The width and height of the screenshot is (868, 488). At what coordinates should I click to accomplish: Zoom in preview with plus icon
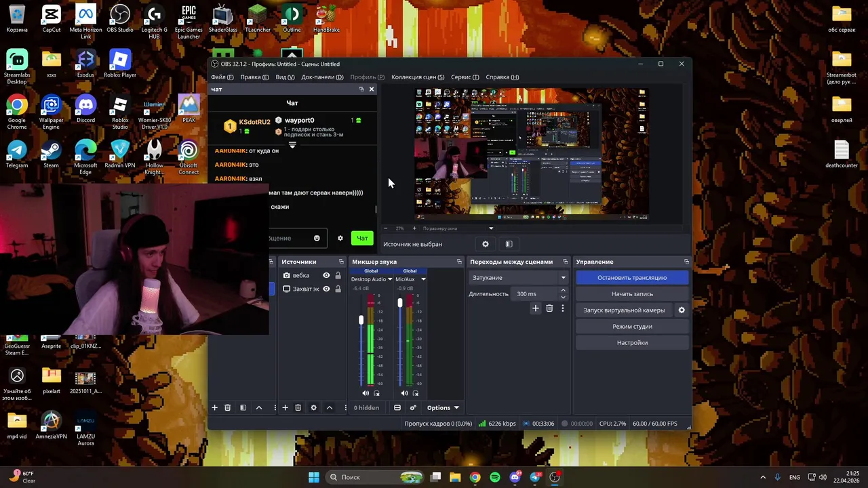[414, 228]
